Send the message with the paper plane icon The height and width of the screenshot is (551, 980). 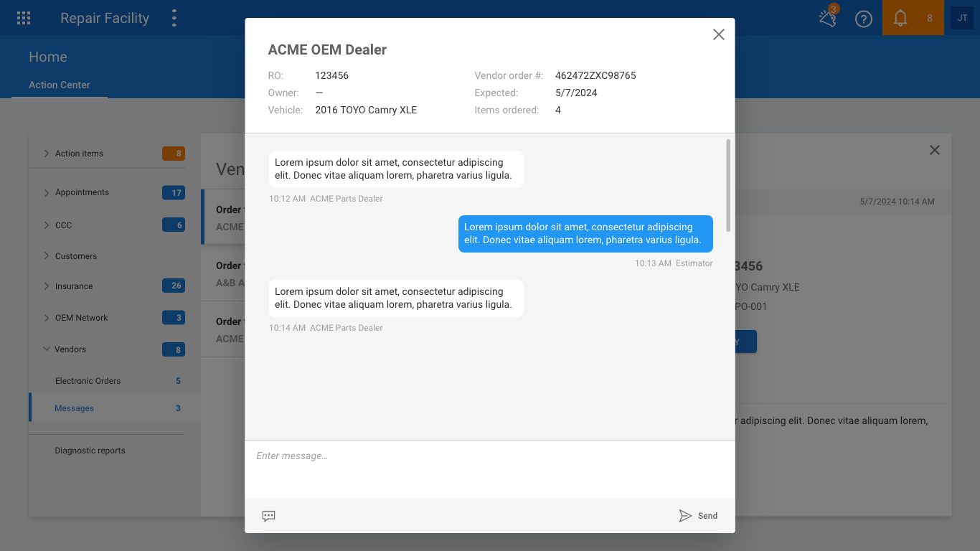685,516
